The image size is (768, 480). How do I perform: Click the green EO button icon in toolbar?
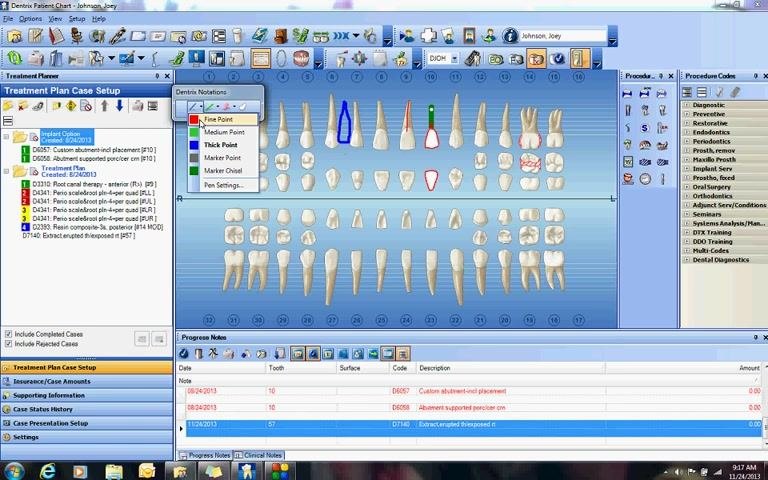496,59
